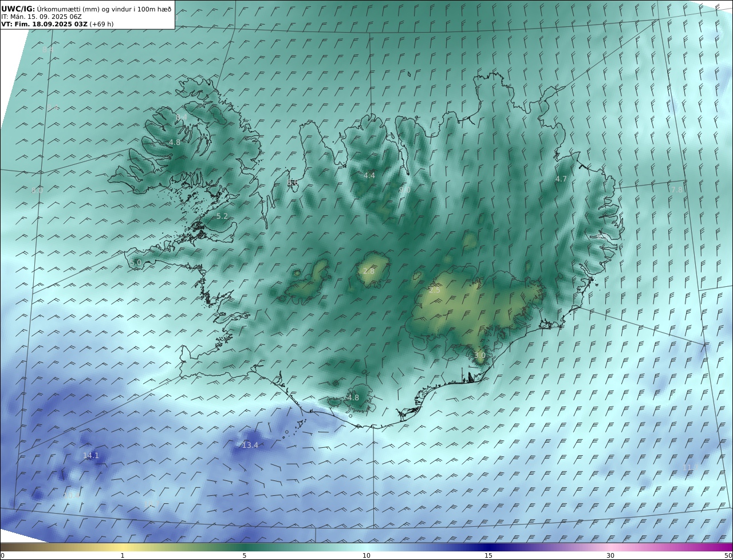The image size is (733, 560).
Task: Click the colorbar tick label 1
Action: tap(123, 555)
